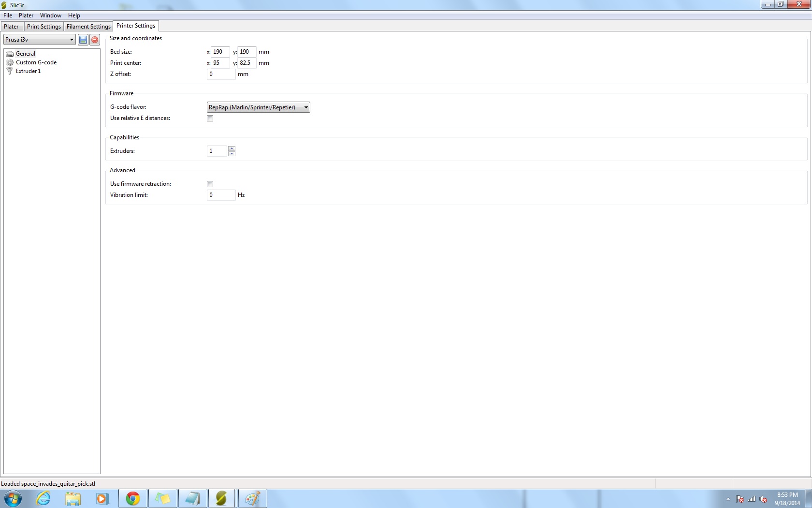Open the Windows Start menu

pos(13,498)
